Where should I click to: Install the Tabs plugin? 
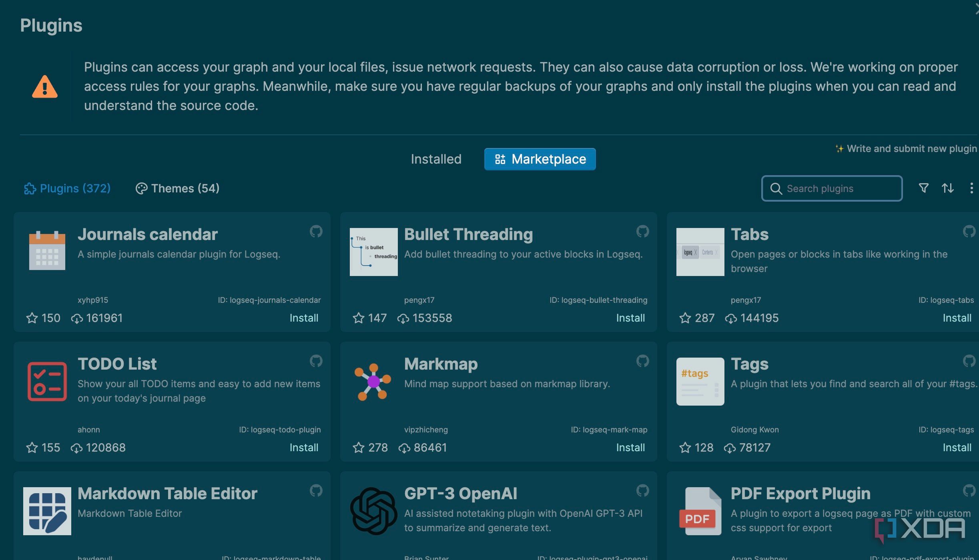pyautogui.click(x=957, y=318)
